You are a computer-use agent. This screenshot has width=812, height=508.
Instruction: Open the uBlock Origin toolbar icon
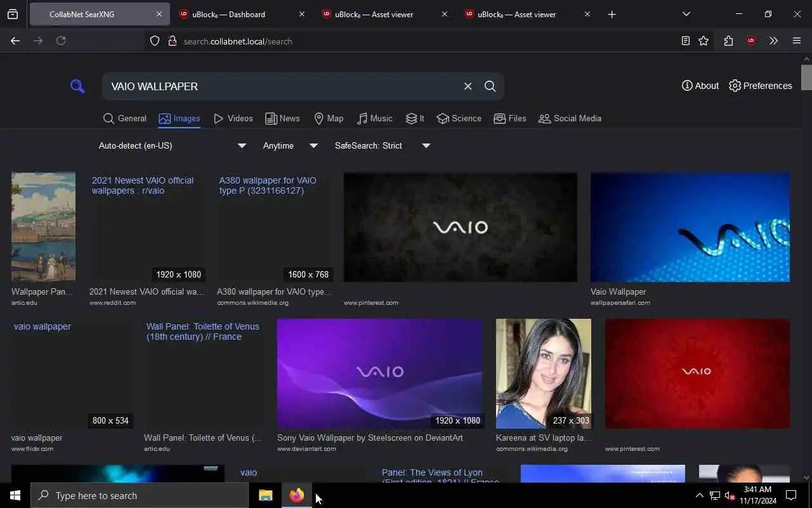click(x=751, y=41)
